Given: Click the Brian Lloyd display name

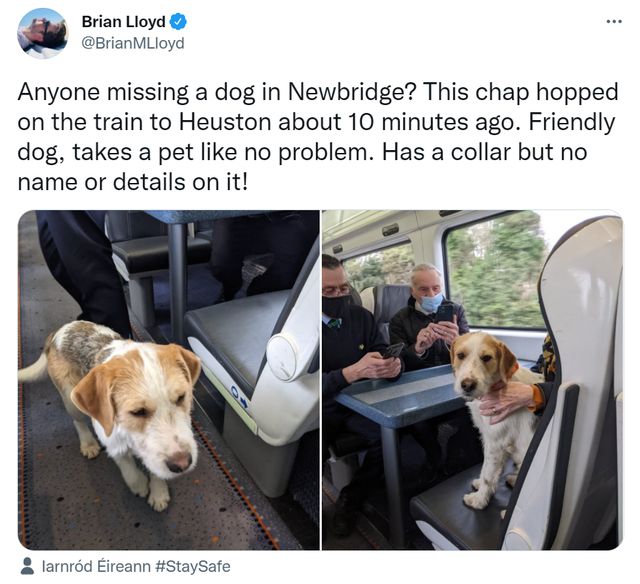Looking at the screenshot, I should pyautogui.click(x=123, y=22).
